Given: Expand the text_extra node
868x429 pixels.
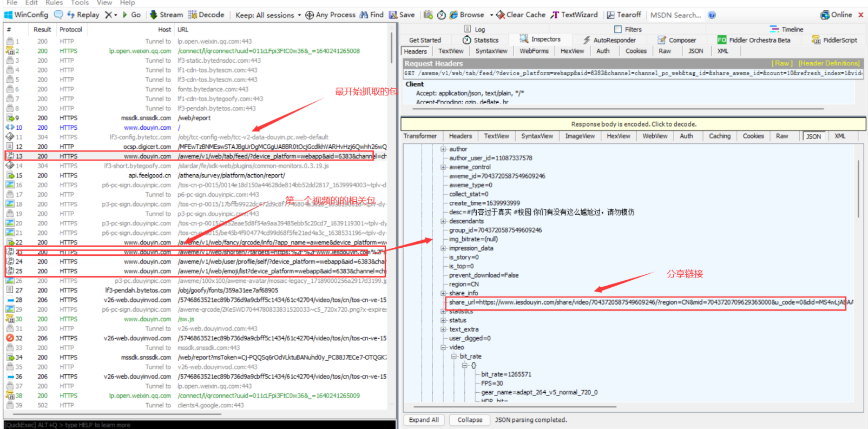Looking at the screenshot, I should 443,329.
